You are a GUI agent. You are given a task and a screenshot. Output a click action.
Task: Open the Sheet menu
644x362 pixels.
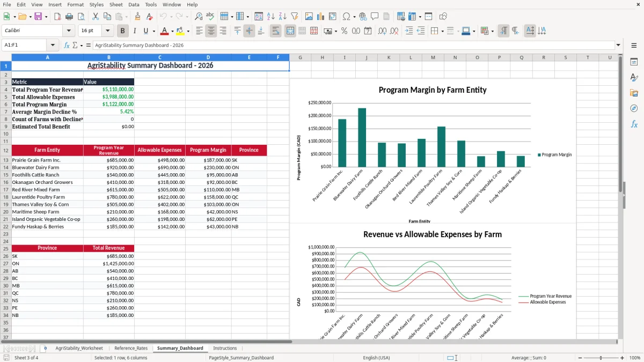point(116,4)
